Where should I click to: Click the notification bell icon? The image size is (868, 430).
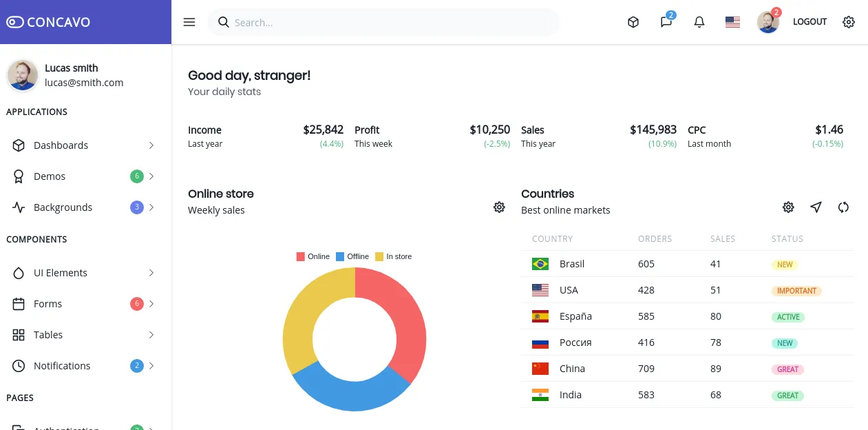tap(699, 22)
